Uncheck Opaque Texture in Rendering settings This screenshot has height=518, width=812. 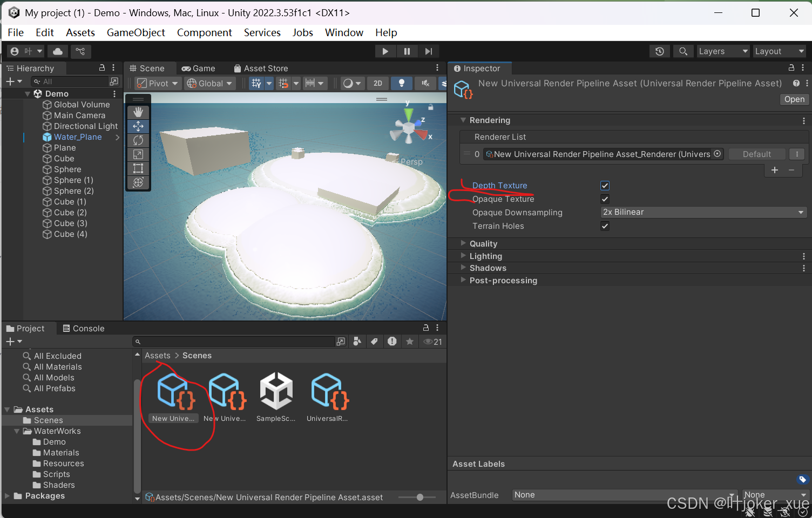coord(605,199)
